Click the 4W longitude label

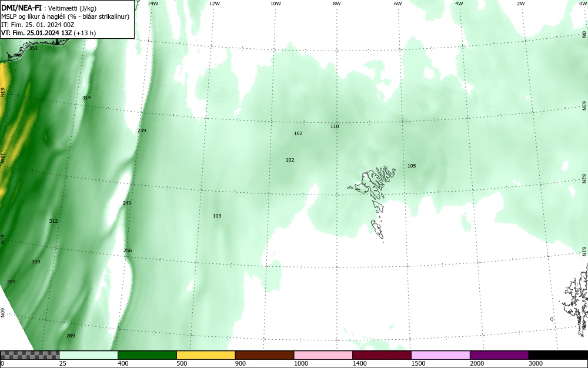pyautogui.click(x=459, y=4)
